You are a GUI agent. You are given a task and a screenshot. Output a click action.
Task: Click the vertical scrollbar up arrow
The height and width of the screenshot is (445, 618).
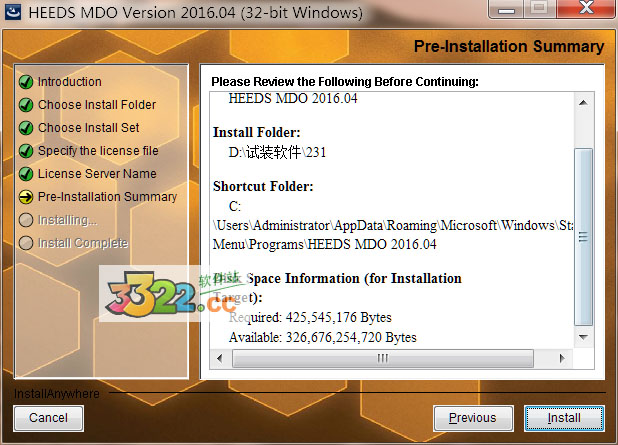click(x=584, y=102)
